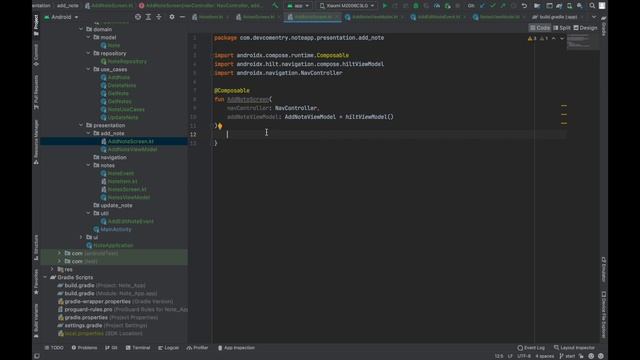Collapse the presentation folder
The width and height of the screenshot is (640, 360).
(x=81, y=125)
